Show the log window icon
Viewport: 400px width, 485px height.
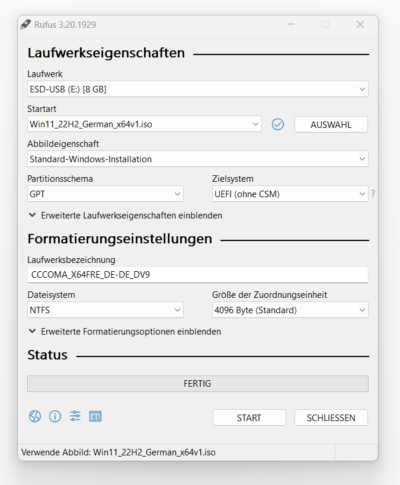(95, 416)
